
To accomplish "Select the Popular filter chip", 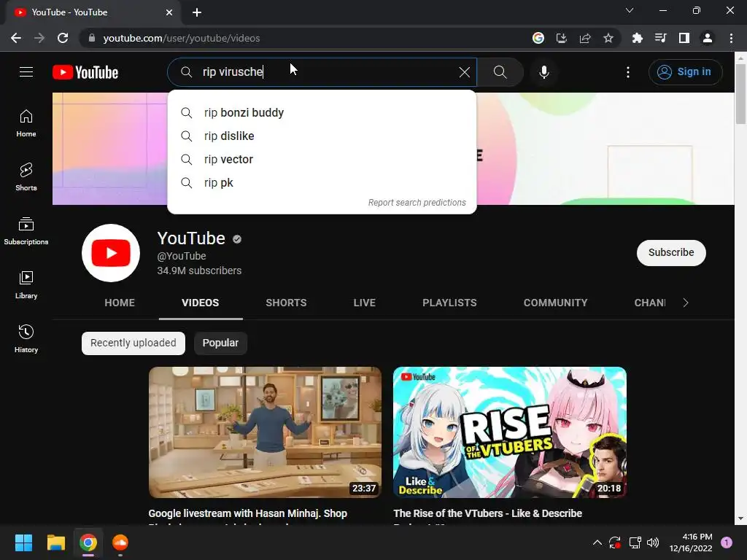I will (x=220, y=343).
